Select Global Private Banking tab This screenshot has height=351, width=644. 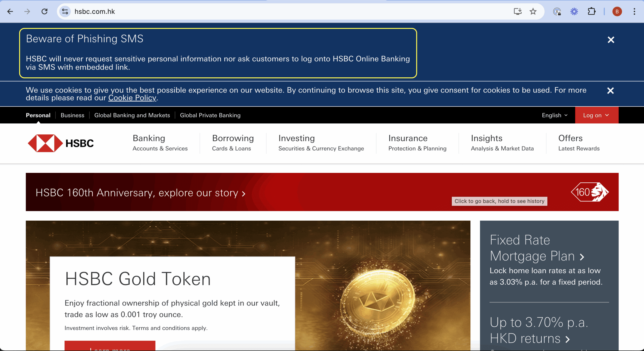tap(210, 115)
